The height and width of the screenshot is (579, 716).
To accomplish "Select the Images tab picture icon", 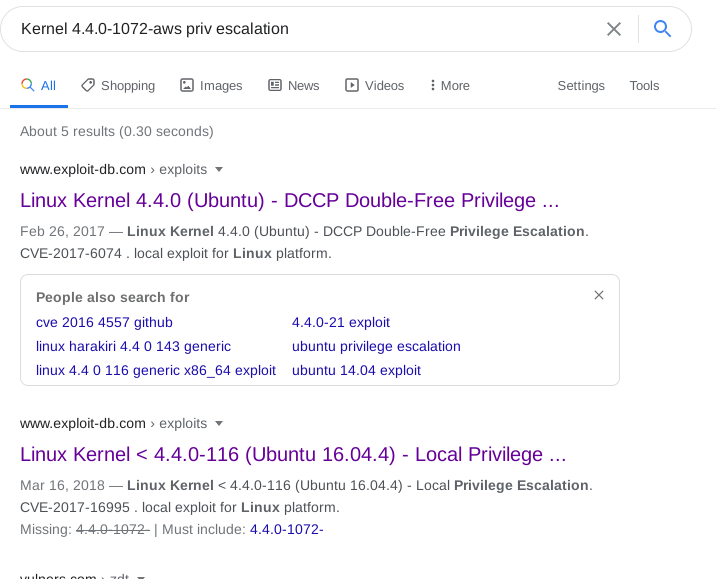I will pos(187,85).
